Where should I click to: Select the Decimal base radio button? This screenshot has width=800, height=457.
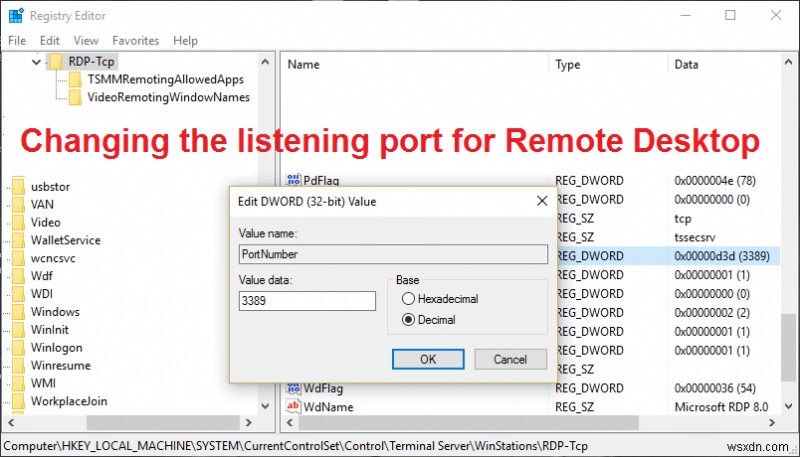pyautogui.click(x=408, y=320)
